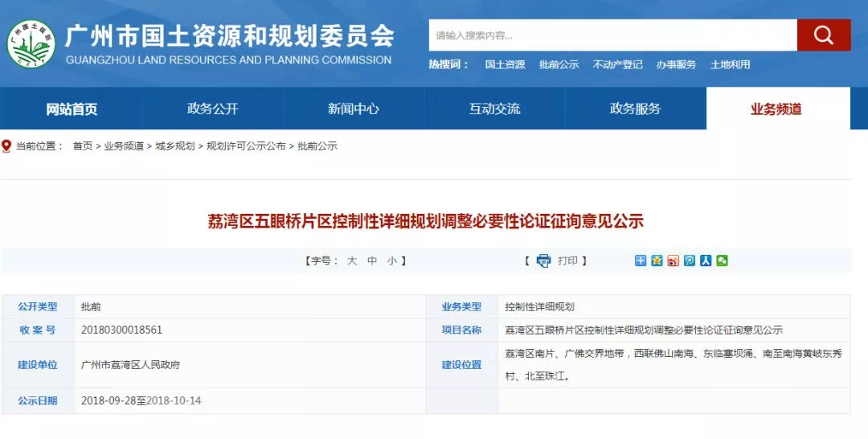Open the 新闻中心 navigation tab

[353, 109]
